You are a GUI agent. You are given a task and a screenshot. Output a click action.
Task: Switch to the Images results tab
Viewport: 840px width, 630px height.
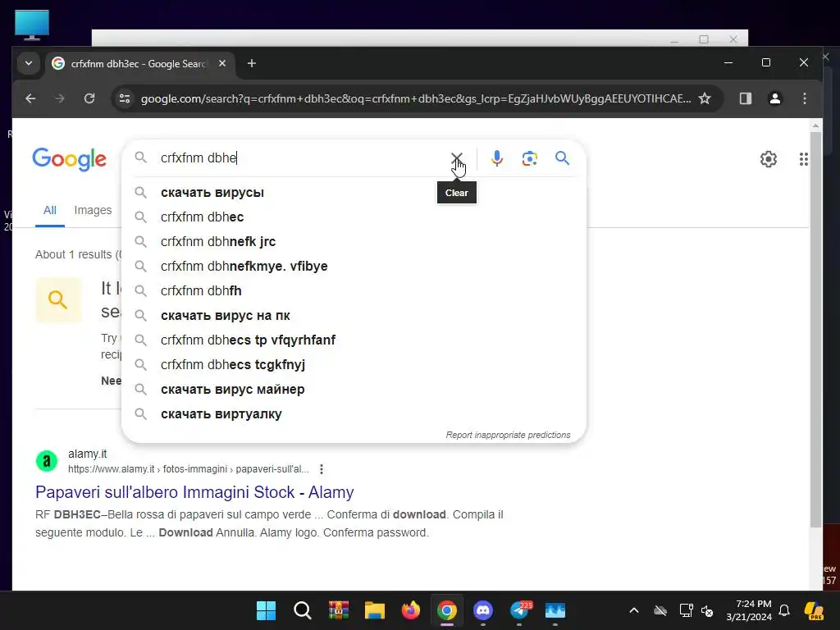click(93, 210)
